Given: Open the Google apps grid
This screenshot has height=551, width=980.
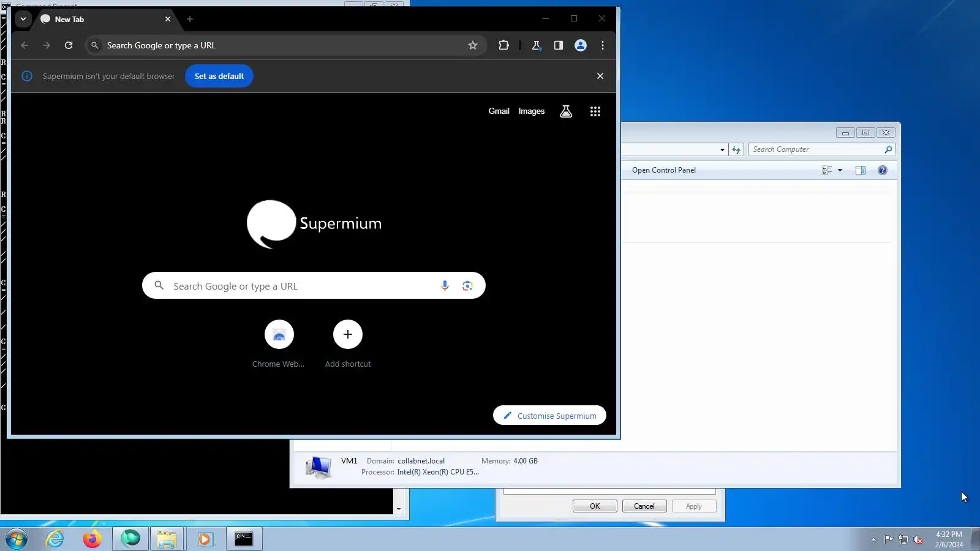Looking at the screenshot, I should (595, 111).
